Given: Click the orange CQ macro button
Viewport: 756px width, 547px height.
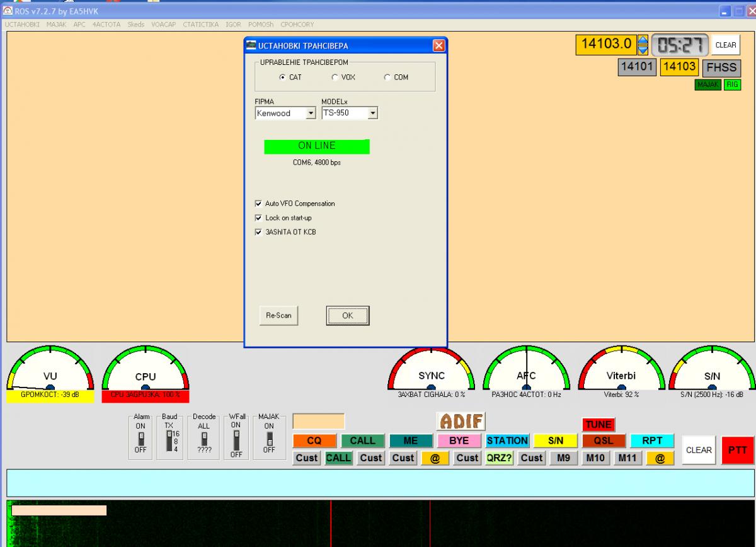Looking at the screenshot, I should (x=314, y=441).
